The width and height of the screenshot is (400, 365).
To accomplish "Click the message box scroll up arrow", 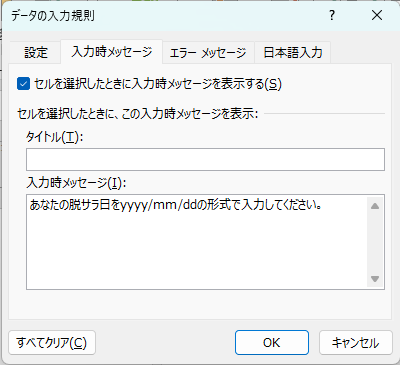I will [375, 206].
